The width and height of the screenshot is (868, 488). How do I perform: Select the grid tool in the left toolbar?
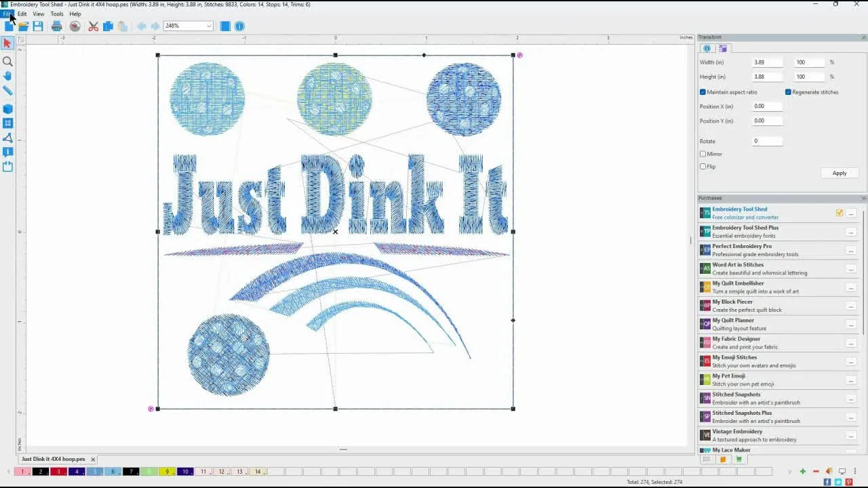tap(7, 123)
